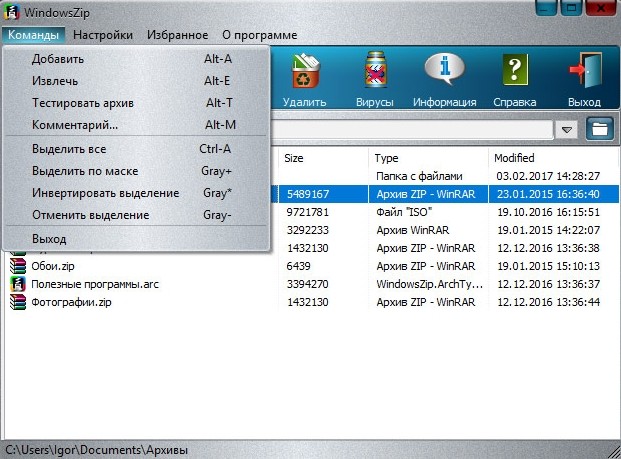Choose Добавить from the Команды menu
This screenshot has height=459, width=621.
point(57,59)
